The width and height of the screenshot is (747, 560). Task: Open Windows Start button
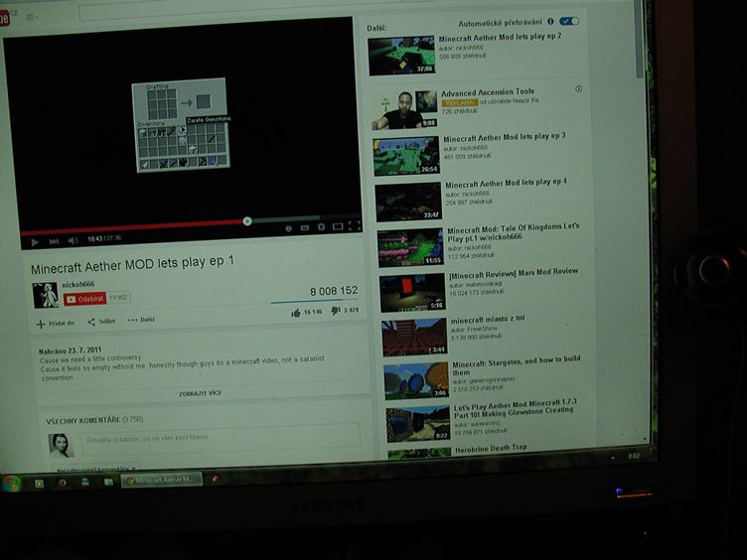12,485
